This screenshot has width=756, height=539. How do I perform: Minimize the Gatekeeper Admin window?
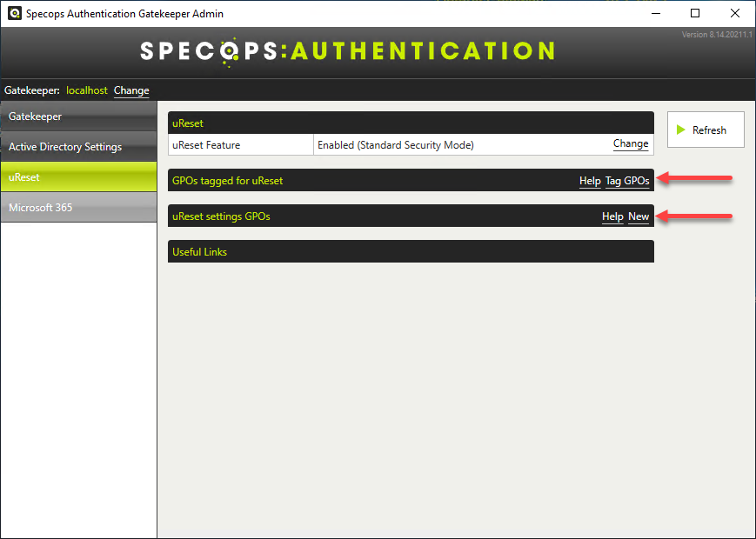coord(656,14)
